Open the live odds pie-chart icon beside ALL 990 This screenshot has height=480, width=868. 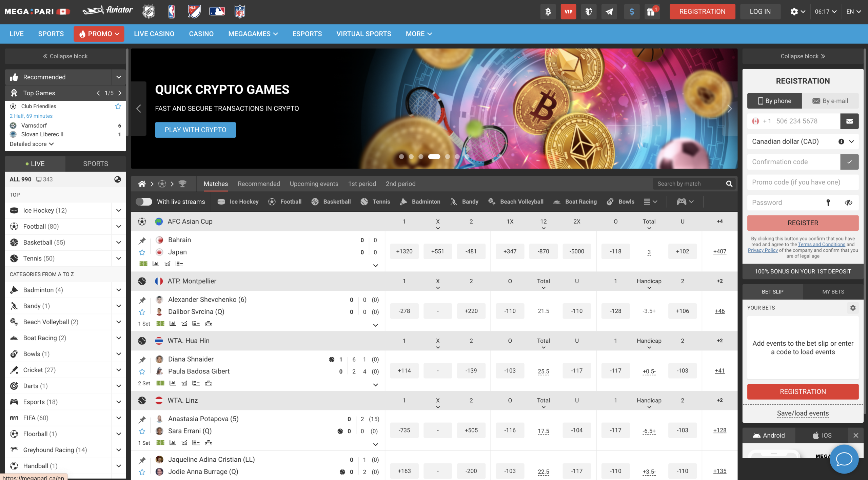click(x=118, y=179)
